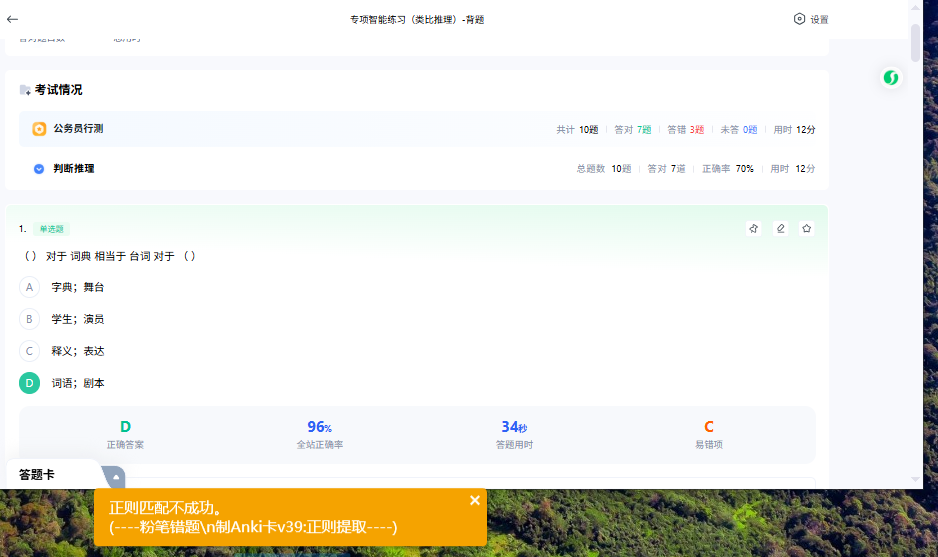Viewport: 938px width, 557px height.
Task: Click the 未答 0题 count
Action: 738,130
